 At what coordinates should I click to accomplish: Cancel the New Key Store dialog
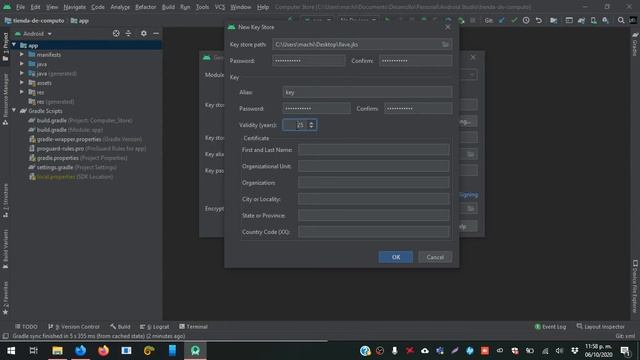click(x=435, y=257)
